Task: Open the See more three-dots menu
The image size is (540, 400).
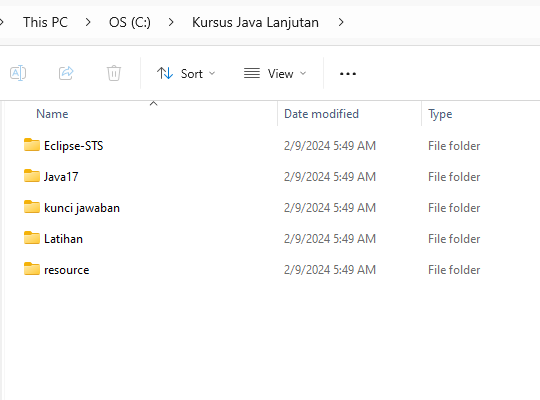Action: pyautogui.click(x=348, y=74)
